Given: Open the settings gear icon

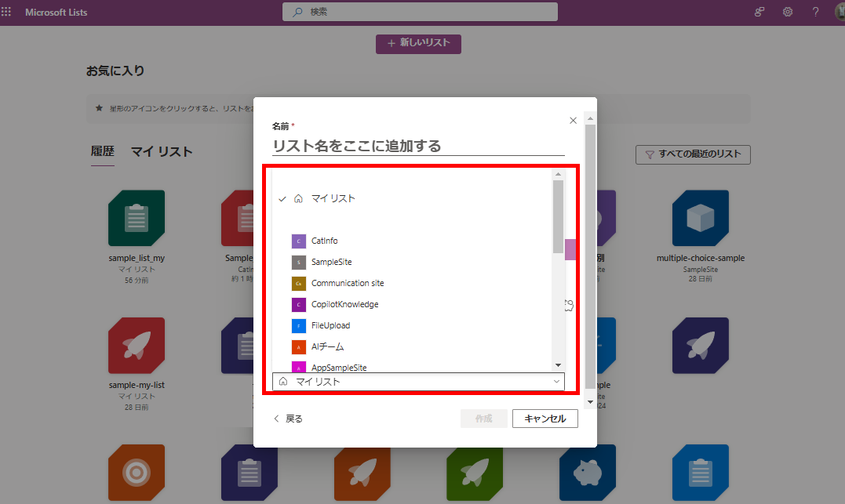Looking at the screenshot, I should click(788, 12).
